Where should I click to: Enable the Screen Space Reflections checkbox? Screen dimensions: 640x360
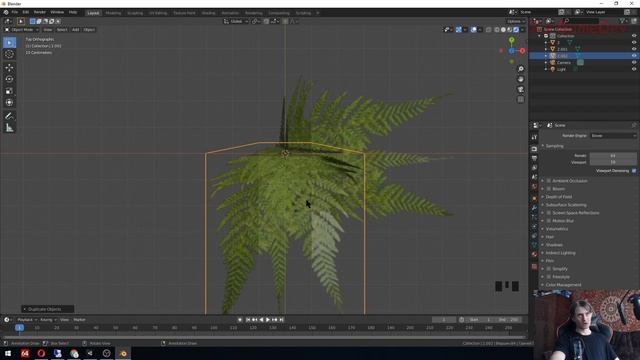coord(549,213)
